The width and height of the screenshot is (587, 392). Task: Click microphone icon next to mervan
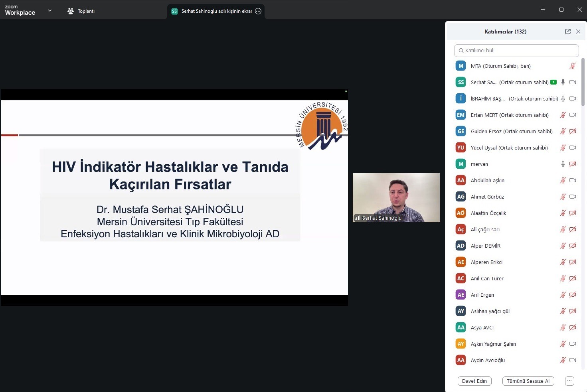(563, 164)
